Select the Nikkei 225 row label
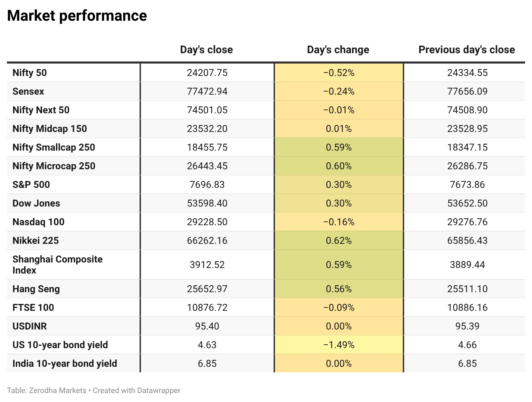Screen dimensions: 532x402 [x=36, y=241]
